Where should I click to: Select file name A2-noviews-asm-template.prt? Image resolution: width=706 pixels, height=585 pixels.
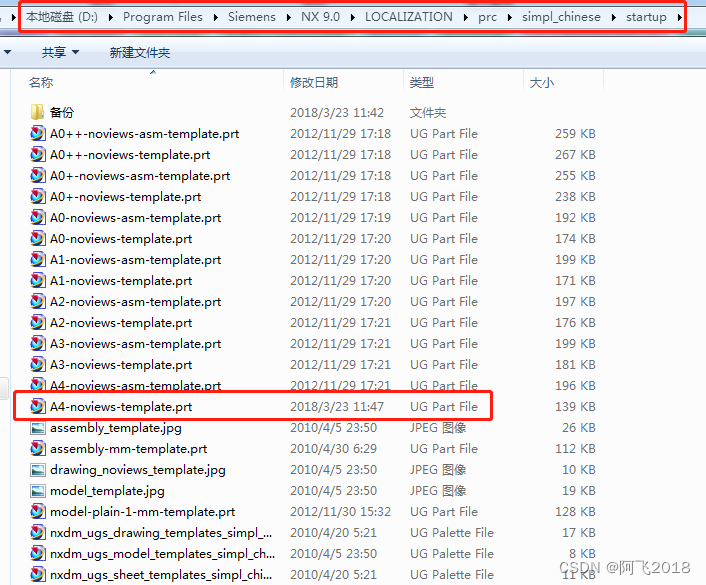136,302
